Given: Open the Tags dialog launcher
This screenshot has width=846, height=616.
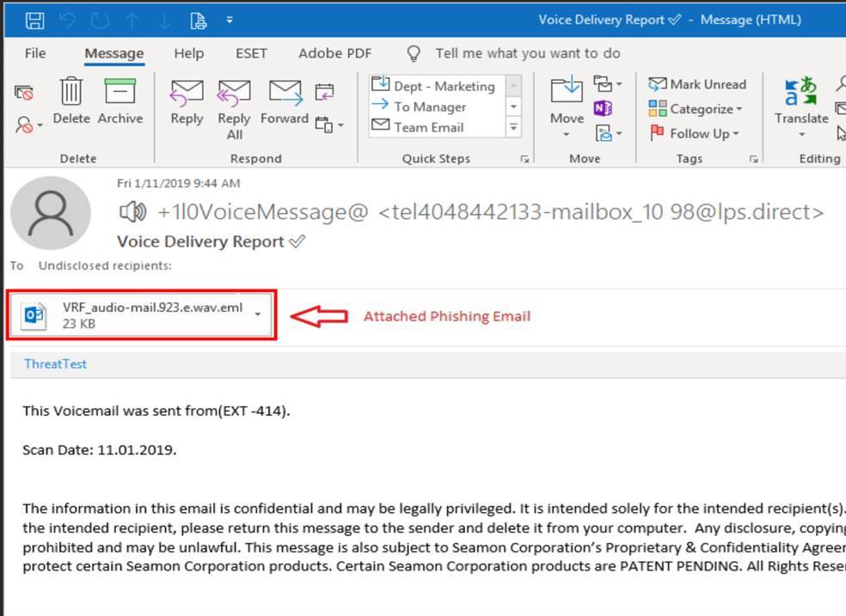Looking at the screenshot, I should tap(754, 159).
